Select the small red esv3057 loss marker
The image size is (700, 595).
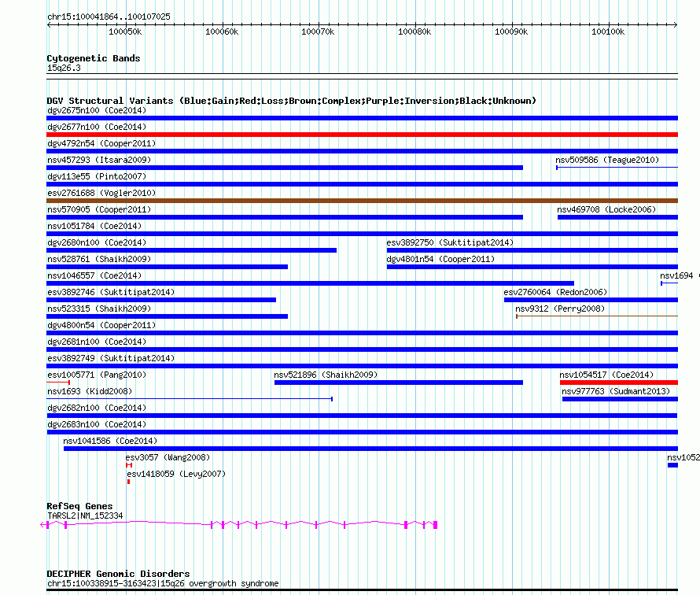[129, 465]
